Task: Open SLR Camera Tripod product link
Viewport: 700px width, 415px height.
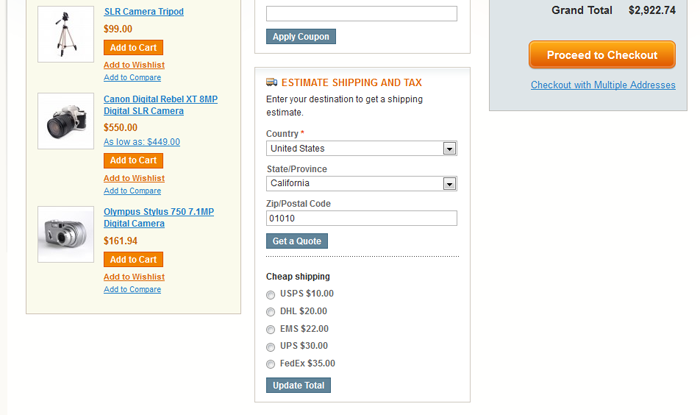Action: [144, 12]
